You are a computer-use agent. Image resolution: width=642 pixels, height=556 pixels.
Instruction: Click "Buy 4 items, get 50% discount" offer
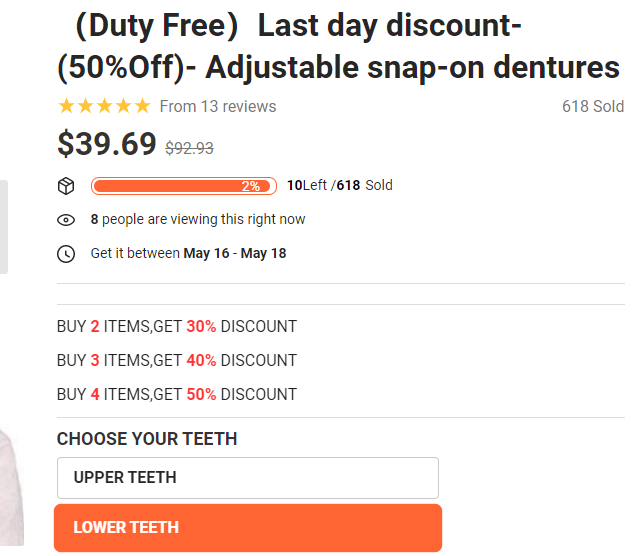tap(177, 394)
